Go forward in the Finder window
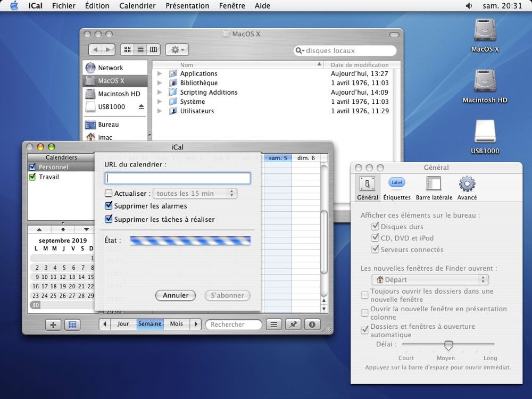This screenshot has height=399, width=532. pos(108,49)
